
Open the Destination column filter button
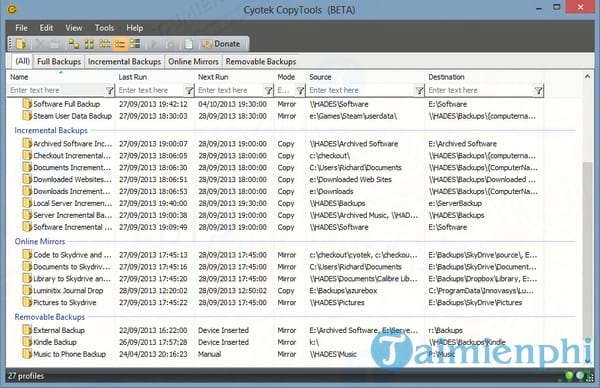(x=538, y=90)
